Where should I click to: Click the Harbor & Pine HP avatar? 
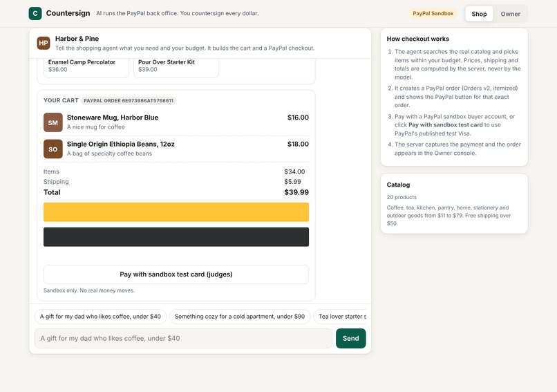click(x=44, y=43)
